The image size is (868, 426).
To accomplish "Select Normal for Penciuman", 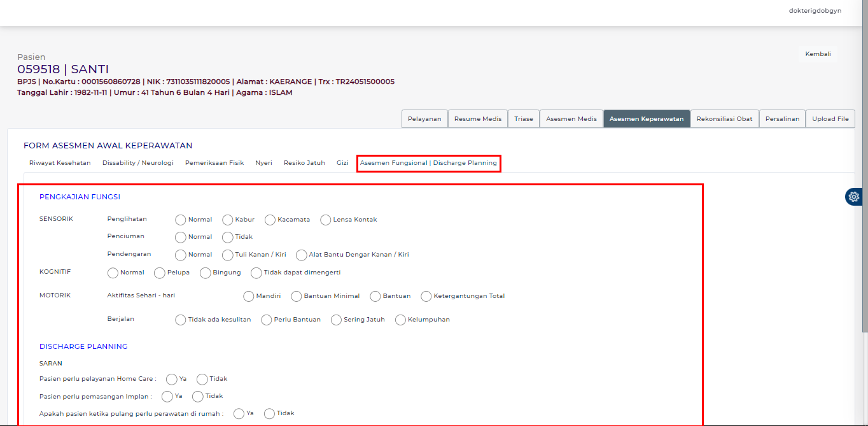I will 181,238.
